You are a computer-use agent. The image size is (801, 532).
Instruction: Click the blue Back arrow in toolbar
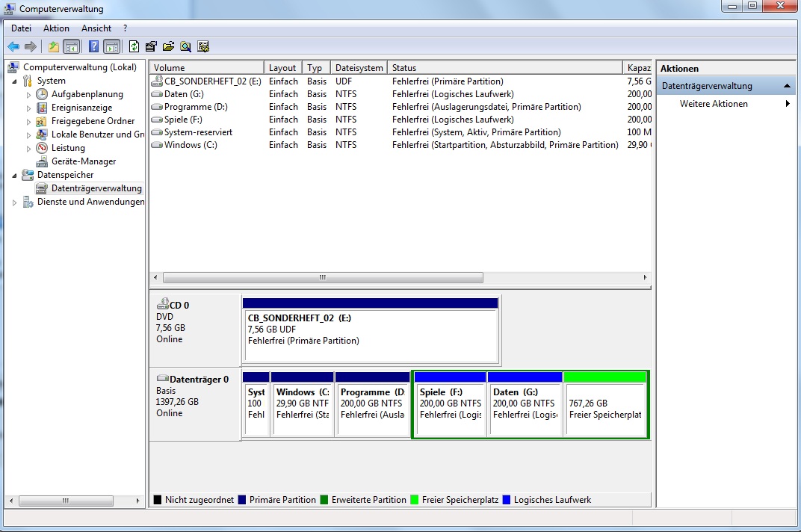13,46
